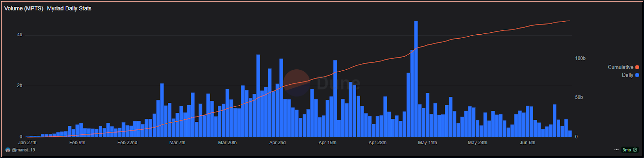Select the tallest daily bar near May 11th

(416, 79)
